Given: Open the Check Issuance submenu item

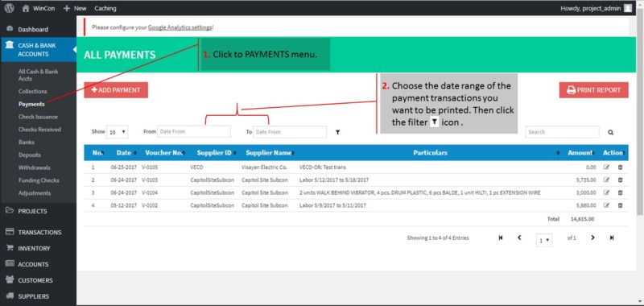Looking at the screenshot, I should (x=38, y=117).
